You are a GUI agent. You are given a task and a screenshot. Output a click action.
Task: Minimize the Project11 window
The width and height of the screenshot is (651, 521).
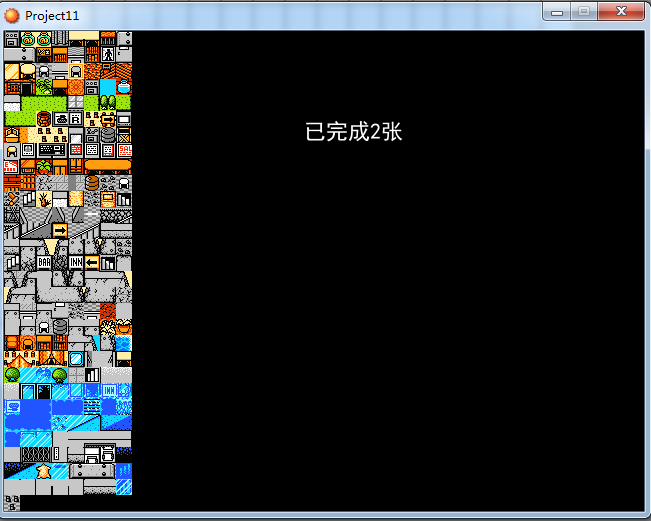557,12
